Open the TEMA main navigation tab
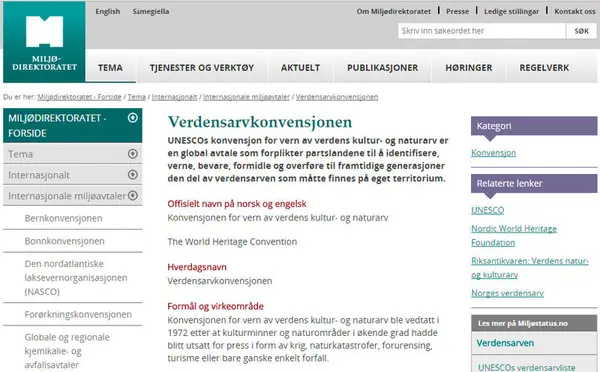Image resolution: width=600 pixels, height=372 pixels. pos(110,68)
